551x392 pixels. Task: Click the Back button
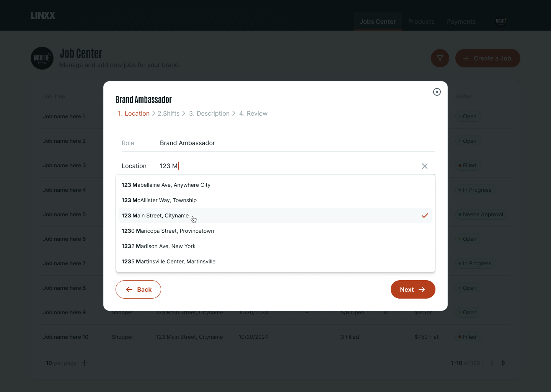point(138,289)
